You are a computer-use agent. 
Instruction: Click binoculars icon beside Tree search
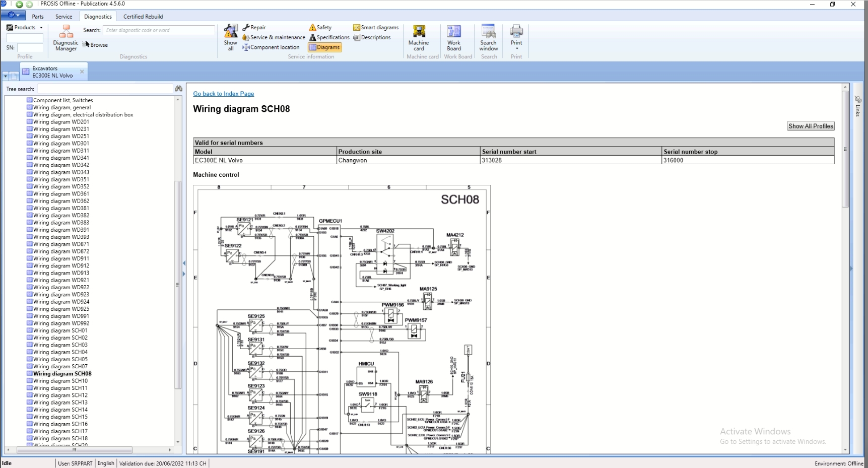click(x=178, y=89)
